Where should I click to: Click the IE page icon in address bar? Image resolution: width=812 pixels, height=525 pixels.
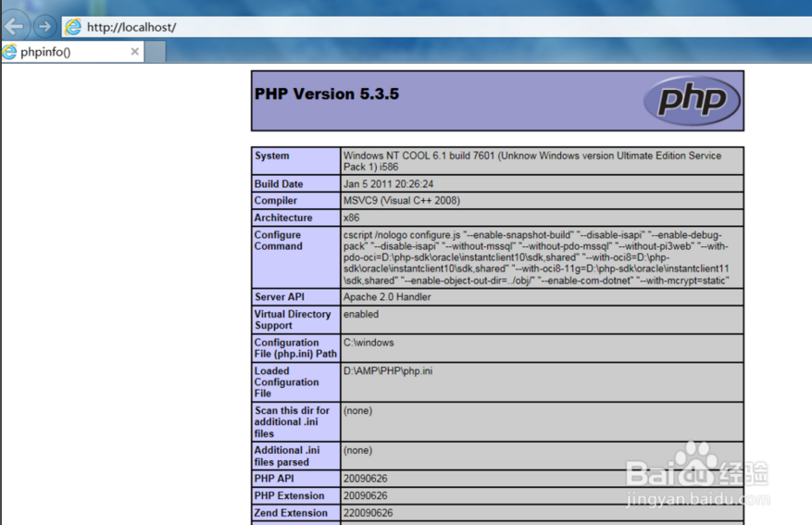[x=73, y=27]
